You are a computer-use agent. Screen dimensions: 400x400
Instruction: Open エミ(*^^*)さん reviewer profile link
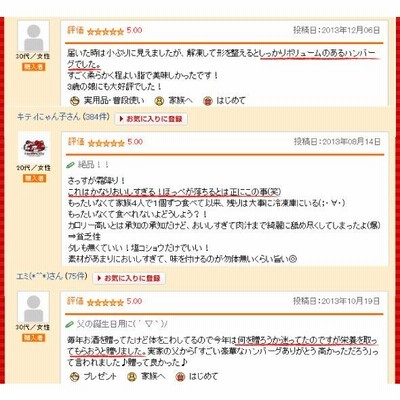pos(40,277)
